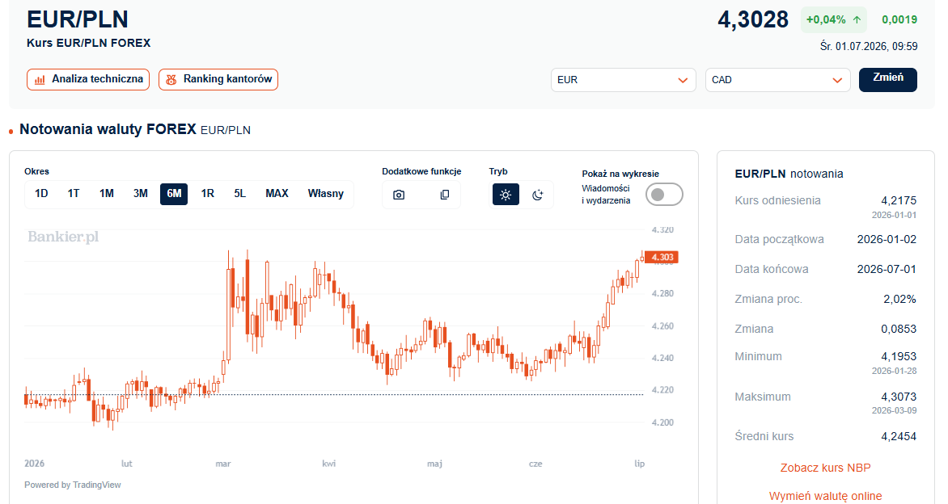Expand the EUR currency dropdown
Viewport: 948px width, 504px height.
(623, 80)
